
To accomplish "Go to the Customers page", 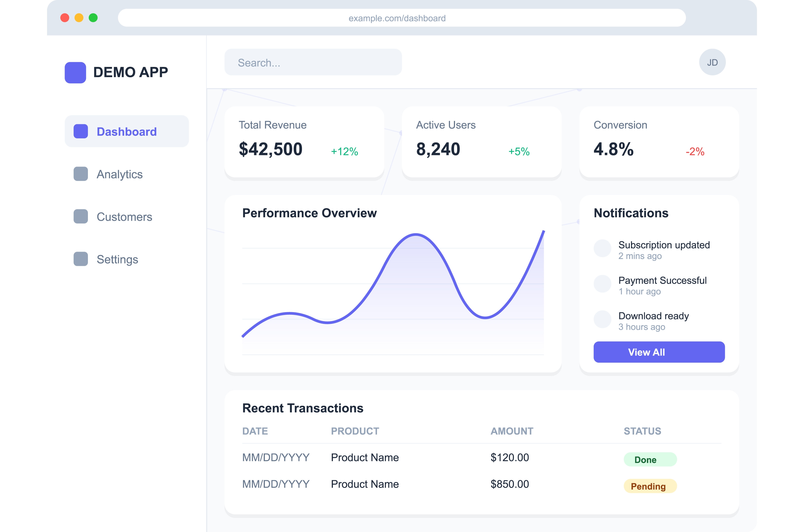I will point(124,217).
